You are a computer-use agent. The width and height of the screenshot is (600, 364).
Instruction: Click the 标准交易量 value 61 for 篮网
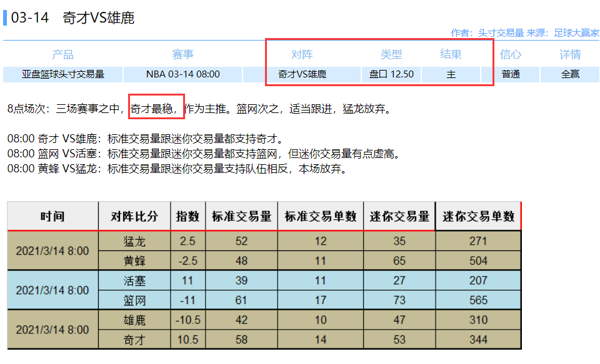[x=241, y=300]
